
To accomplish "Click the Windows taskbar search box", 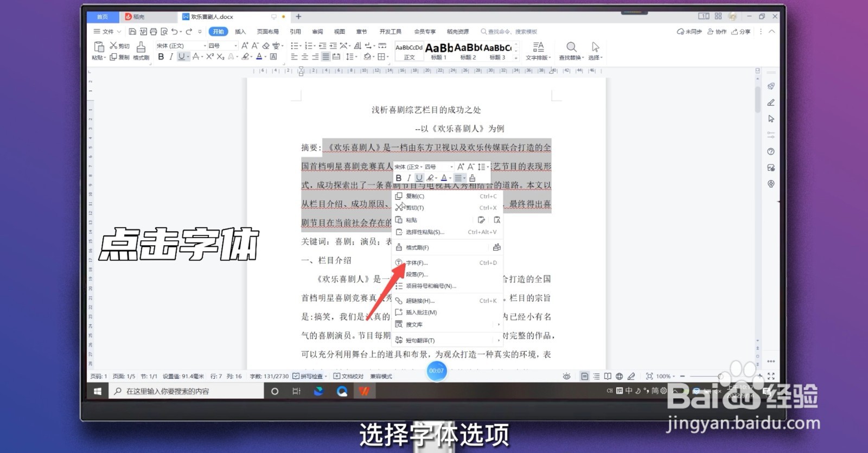I will pyautogui.click(x=186, y=391).
